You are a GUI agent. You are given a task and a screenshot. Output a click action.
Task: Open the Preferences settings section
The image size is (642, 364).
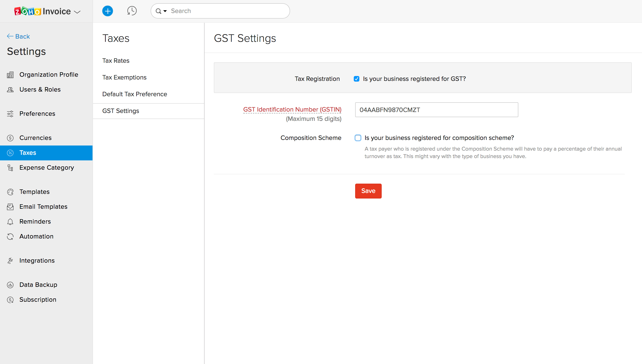(x=37, y=113)
